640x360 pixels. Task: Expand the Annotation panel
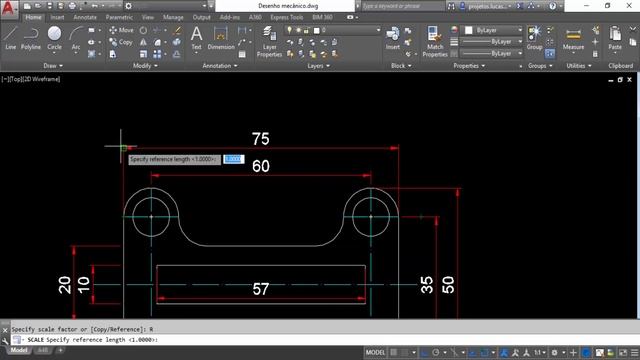(220, 66)
